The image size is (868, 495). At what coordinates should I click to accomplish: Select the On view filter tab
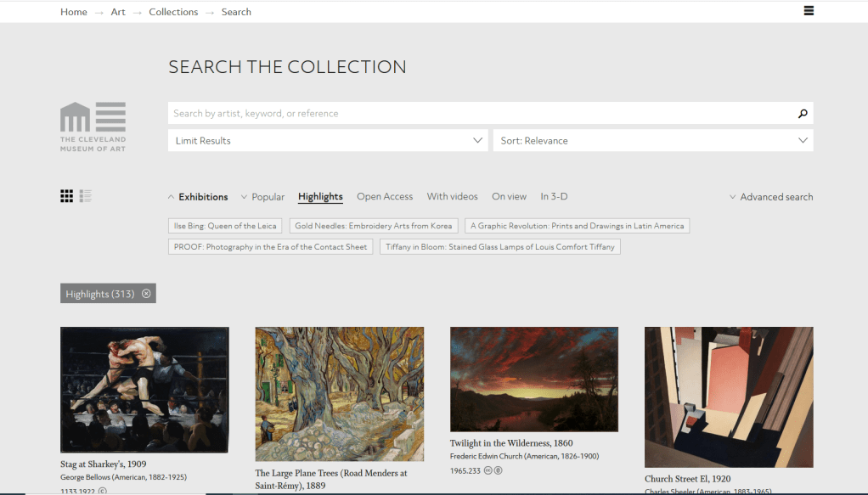point(509,197)
